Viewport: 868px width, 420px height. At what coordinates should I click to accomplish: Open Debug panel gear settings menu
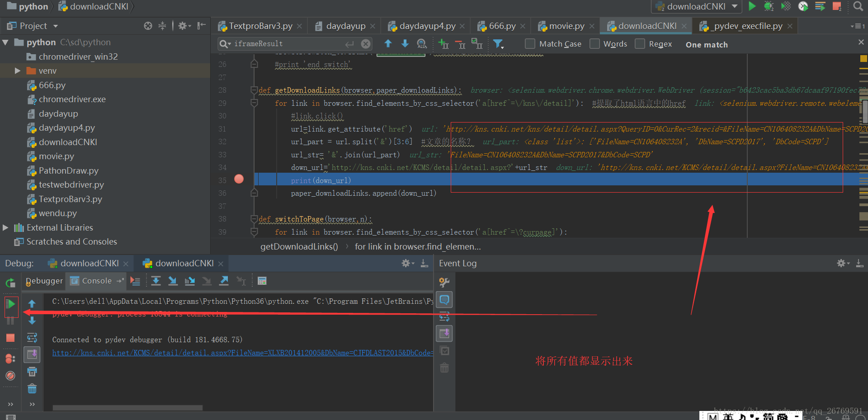(x=407, y=263)
